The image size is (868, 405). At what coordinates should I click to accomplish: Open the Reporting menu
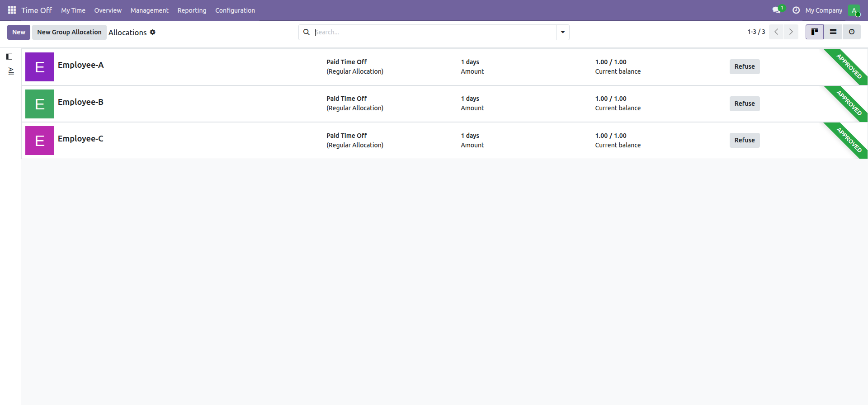point(192,10)
